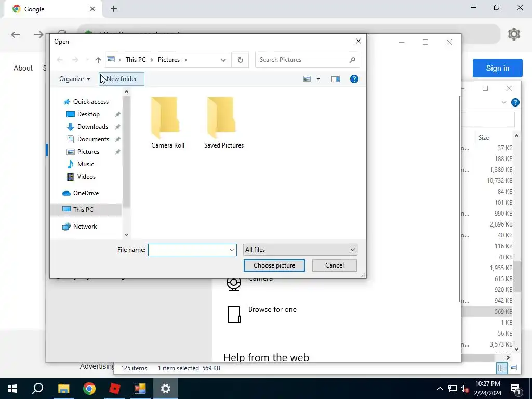Select This PC in navigation pane

pos(86,210)
